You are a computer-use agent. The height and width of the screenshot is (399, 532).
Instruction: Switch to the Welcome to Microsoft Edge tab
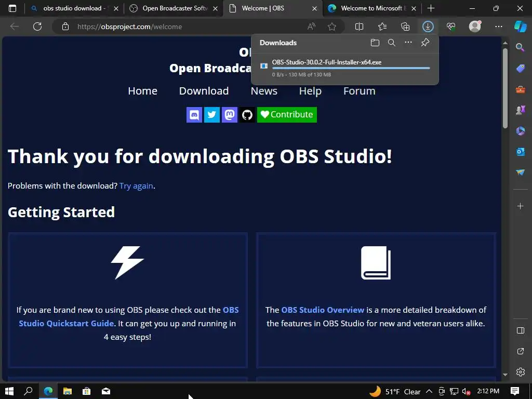[372, 8]
